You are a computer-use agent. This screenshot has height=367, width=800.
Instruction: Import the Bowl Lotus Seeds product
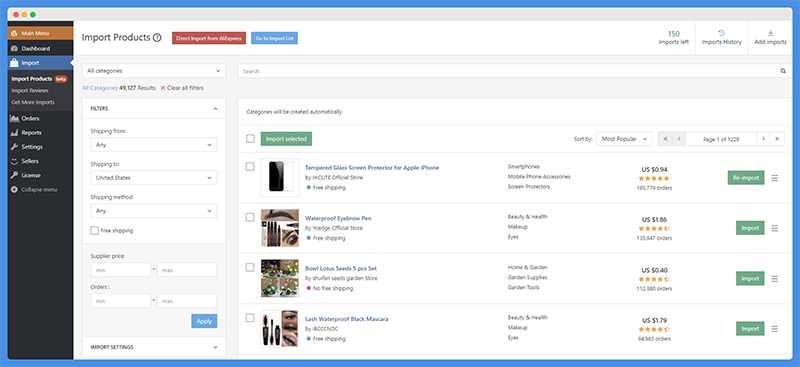coord(750,278)
